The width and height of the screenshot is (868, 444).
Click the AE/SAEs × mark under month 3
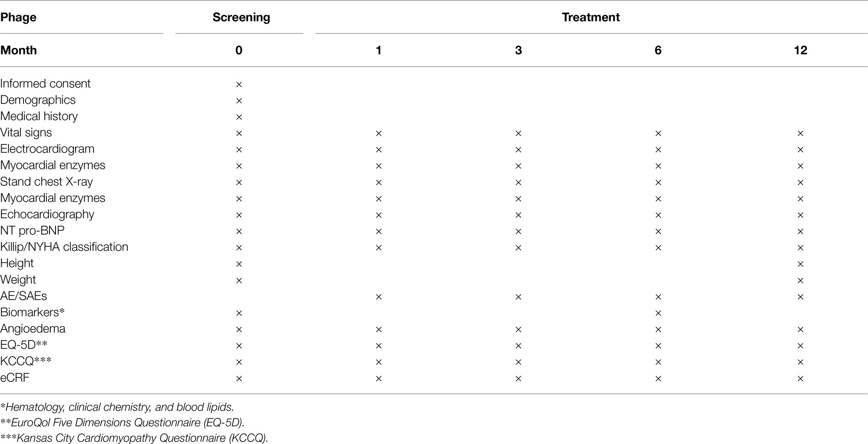click(518, 297)
